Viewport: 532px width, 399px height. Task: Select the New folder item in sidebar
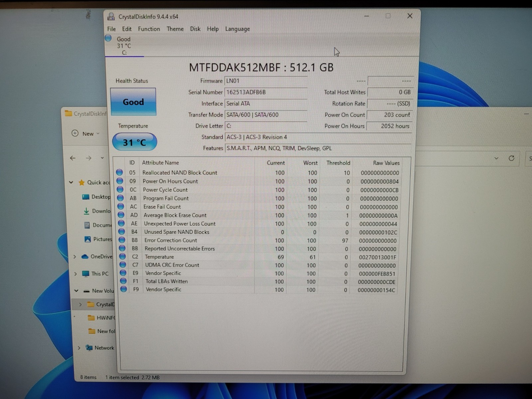pyautogui.click(x=102, y=331)
